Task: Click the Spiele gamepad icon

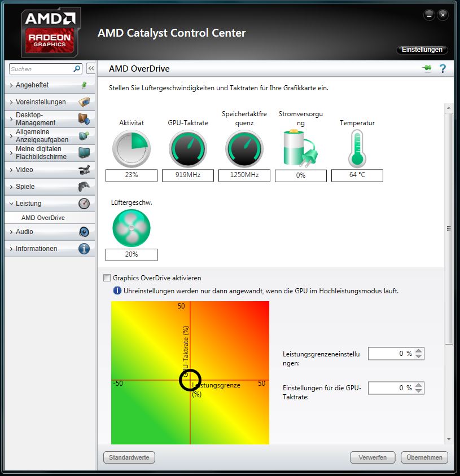Action: tap(84, 187)
